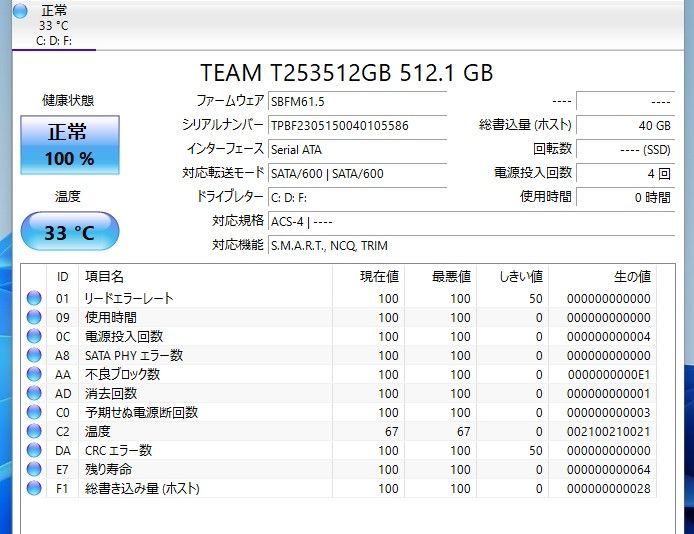694x534 pixels.
Task: Select the row 使用時間 in attribute list
Action: pos(339,317)
